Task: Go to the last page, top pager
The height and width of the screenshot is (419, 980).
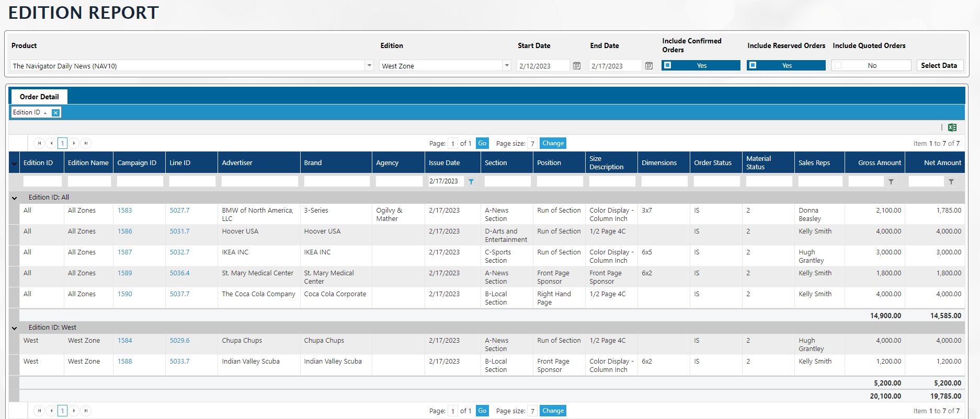Action: pyautogui.click(x=86, y=143)
